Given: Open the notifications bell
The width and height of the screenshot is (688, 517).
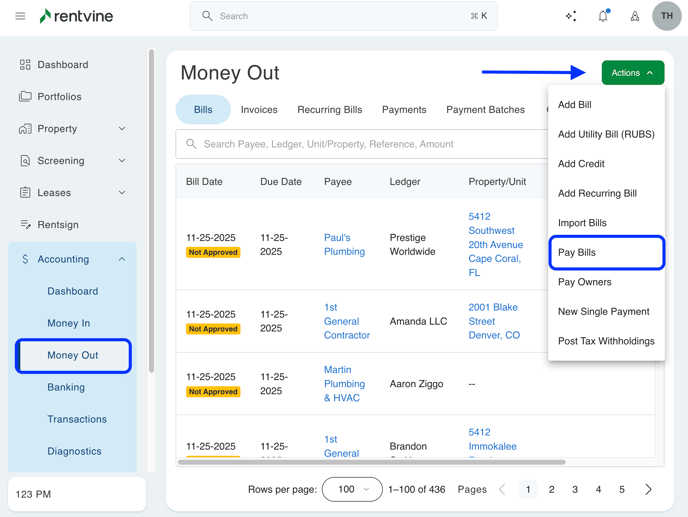Looking at the screenshot, I should click(603, 16).
